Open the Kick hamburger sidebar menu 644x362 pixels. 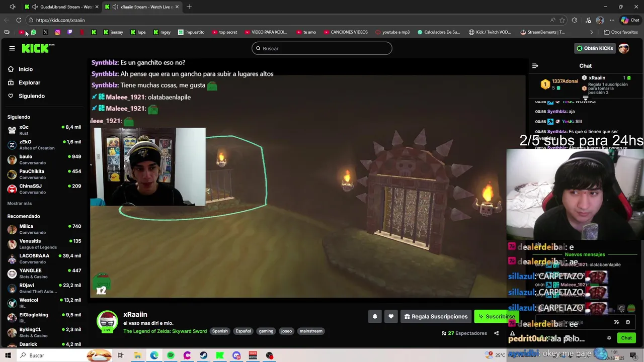(12, 48)
